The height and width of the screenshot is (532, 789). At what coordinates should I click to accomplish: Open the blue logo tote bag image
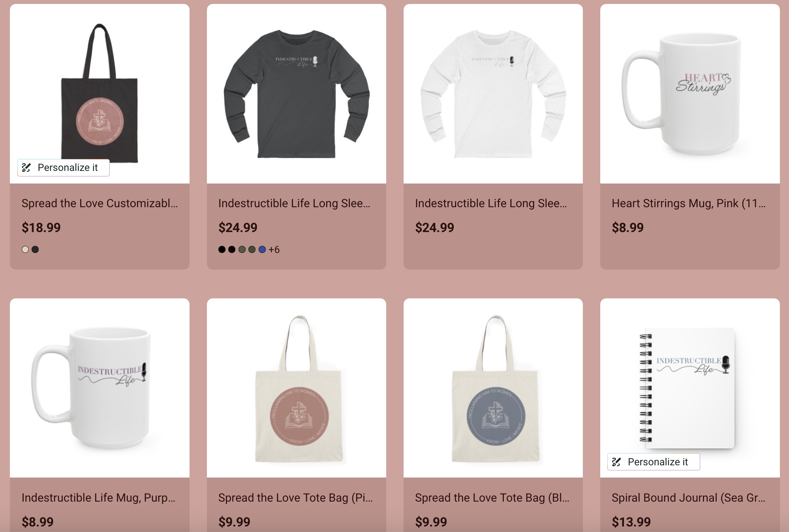click(x=493, y=388)
